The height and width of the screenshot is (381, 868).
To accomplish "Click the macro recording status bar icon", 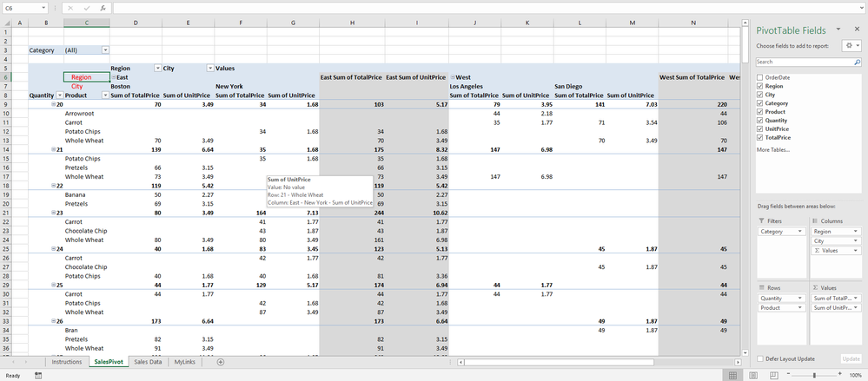I will pyautogui.click(x=37, y=376).
